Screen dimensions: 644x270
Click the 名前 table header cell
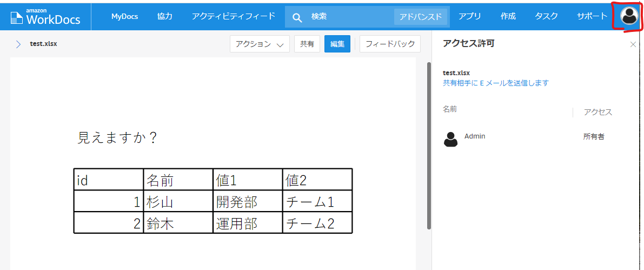(x=178, y=180)
